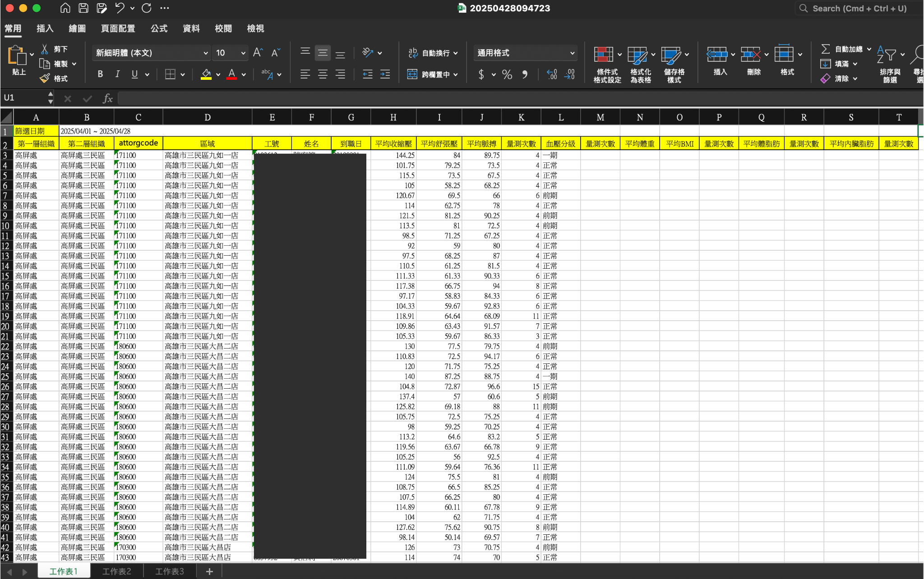This screenshot has width=924, height=579.
Task: Decrease decimal places icon
Action: click(569, 74)
